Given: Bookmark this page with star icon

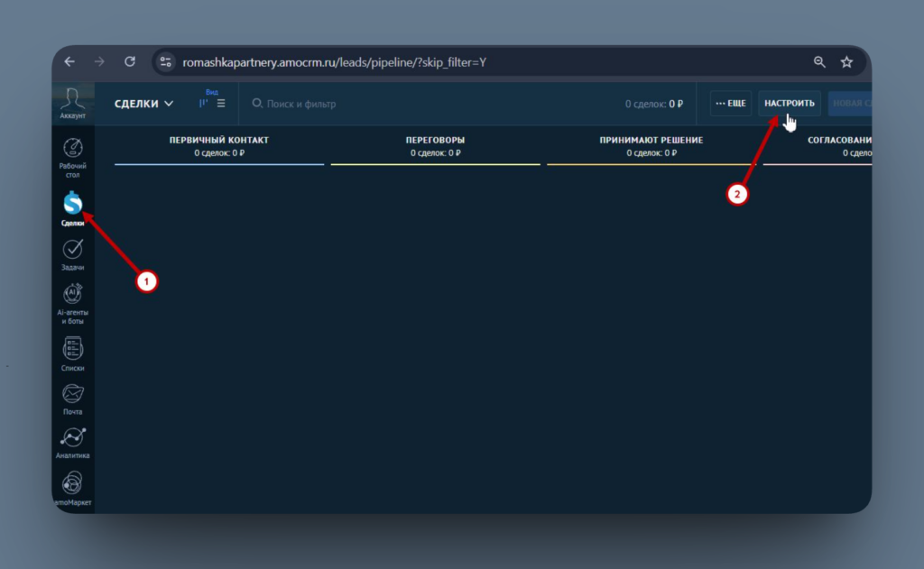Looking at the screenshot, I should [x=846, y=62].
